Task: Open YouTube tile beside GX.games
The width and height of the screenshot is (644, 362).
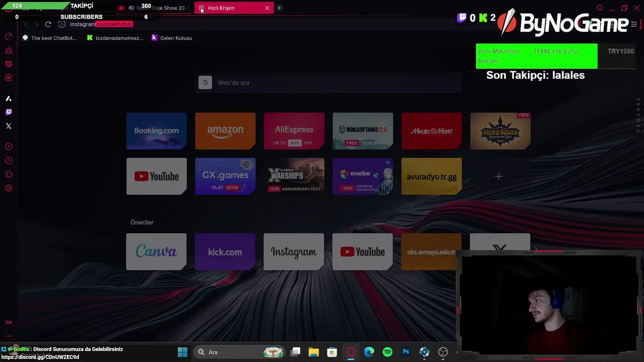Action: (156, 176)
